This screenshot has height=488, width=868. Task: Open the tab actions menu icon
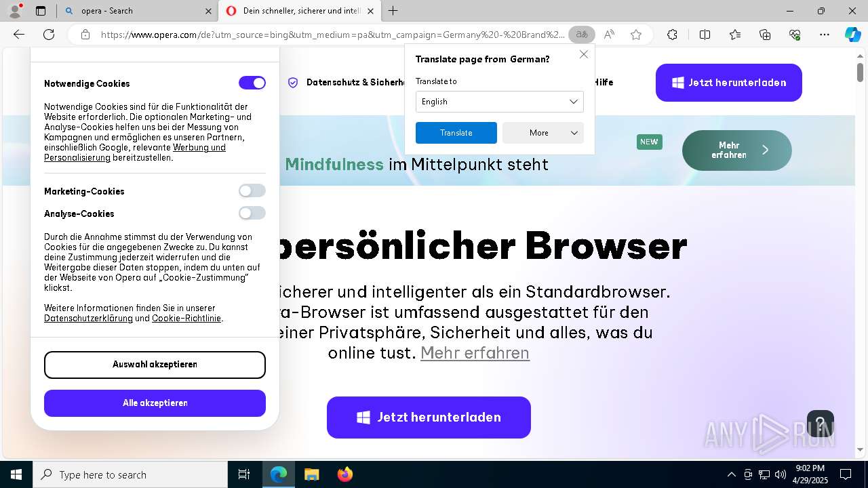[x=41, y=11]
